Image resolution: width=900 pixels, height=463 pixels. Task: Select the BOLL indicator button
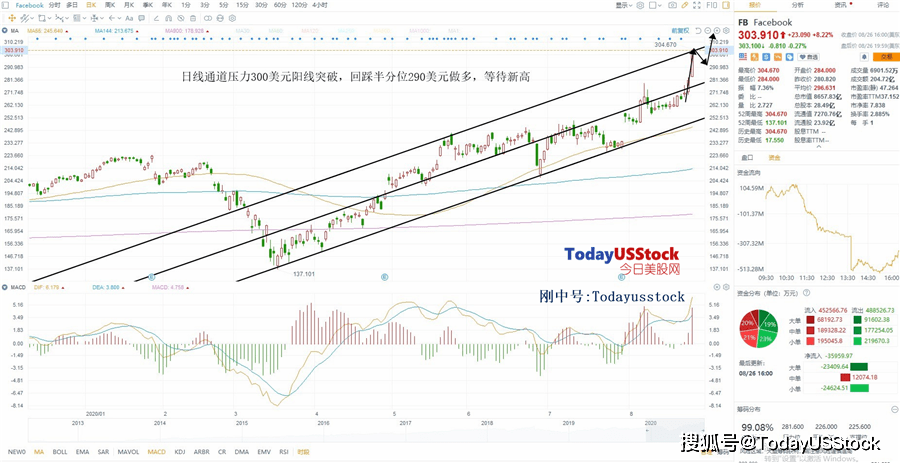click(62, 452)
